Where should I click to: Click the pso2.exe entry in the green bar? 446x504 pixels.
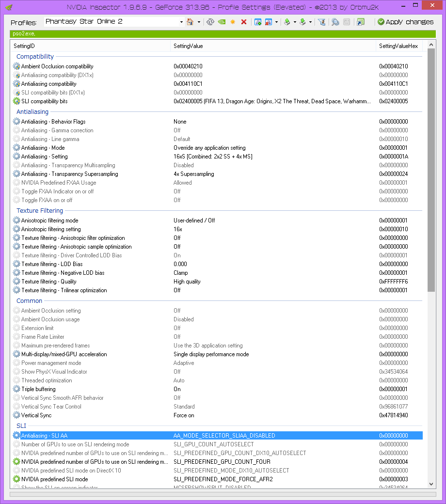pyautogui.click(x=24, y=34)
